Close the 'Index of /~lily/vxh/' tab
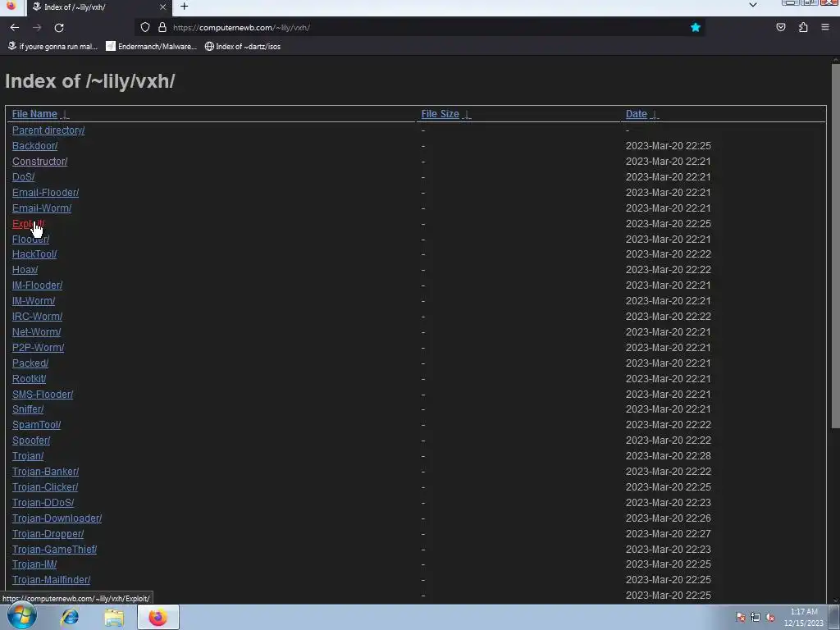The width and height of the screenshot is (840, 630). coord(163,7)
